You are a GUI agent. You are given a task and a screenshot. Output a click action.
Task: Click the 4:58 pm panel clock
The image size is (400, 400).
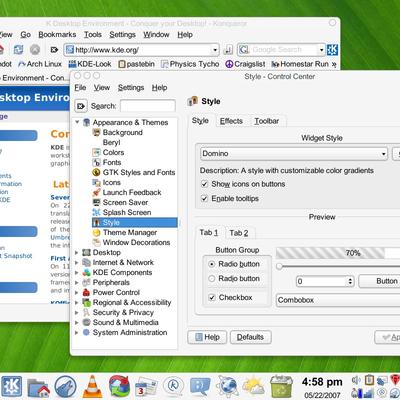(x=322, y=382)
